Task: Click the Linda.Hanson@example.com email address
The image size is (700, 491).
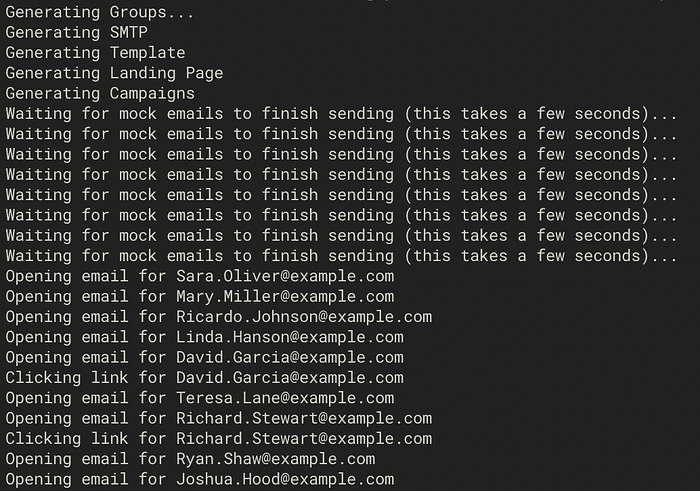Action: (290, 337)
